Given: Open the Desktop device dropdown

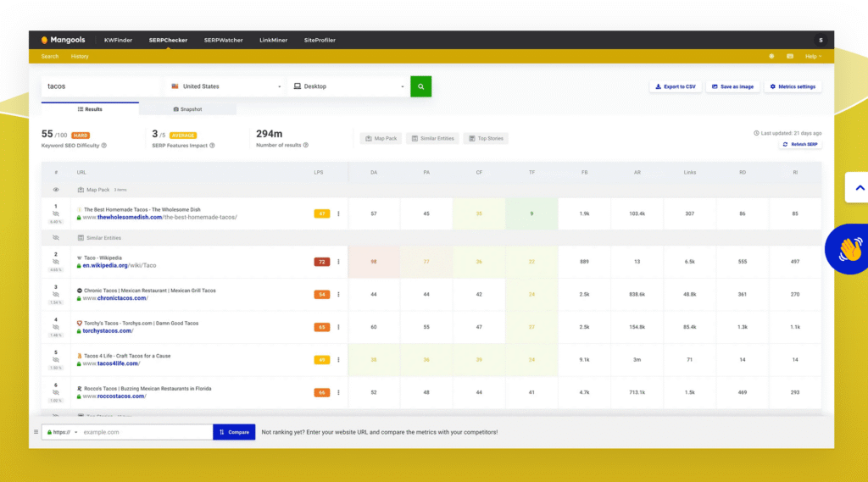Looking at the screenshot, I should tap(348, 86).
